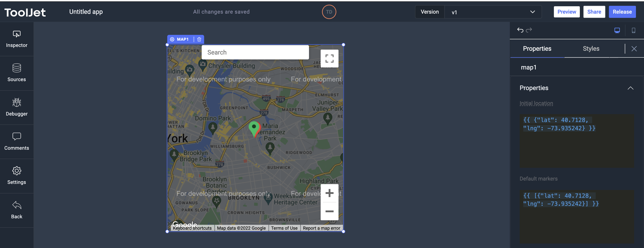Click the Share button
The height and width of the screenshot is (248, 644).
(x=594, y=12)
